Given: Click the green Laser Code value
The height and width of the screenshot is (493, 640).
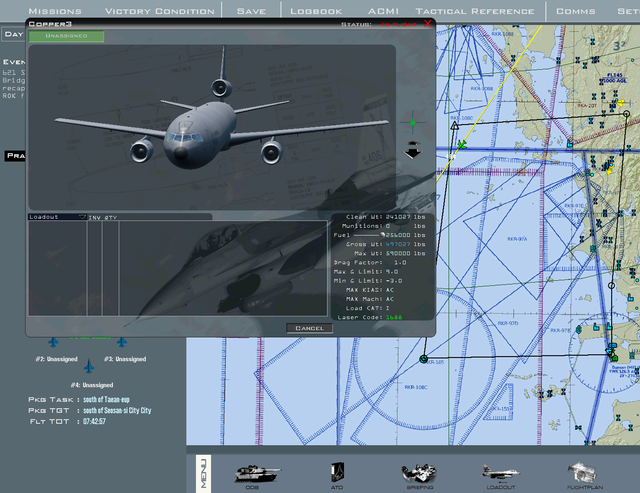Looking at the screenshot, I should click(x=394, y=317).
